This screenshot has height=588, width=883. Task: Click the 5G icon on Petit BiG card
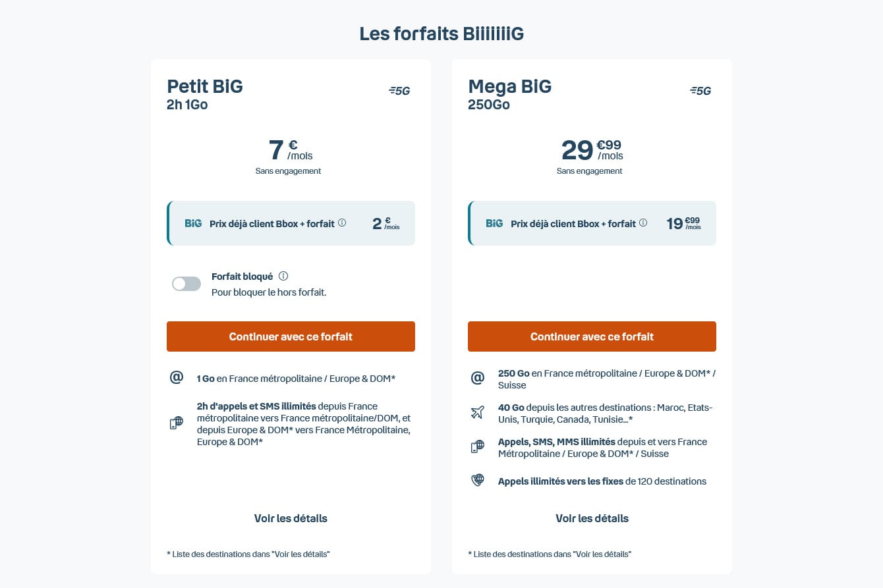click(399, 90)
